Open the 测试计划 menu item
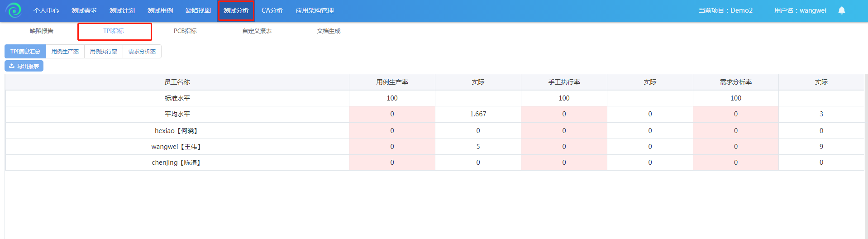 122,10
